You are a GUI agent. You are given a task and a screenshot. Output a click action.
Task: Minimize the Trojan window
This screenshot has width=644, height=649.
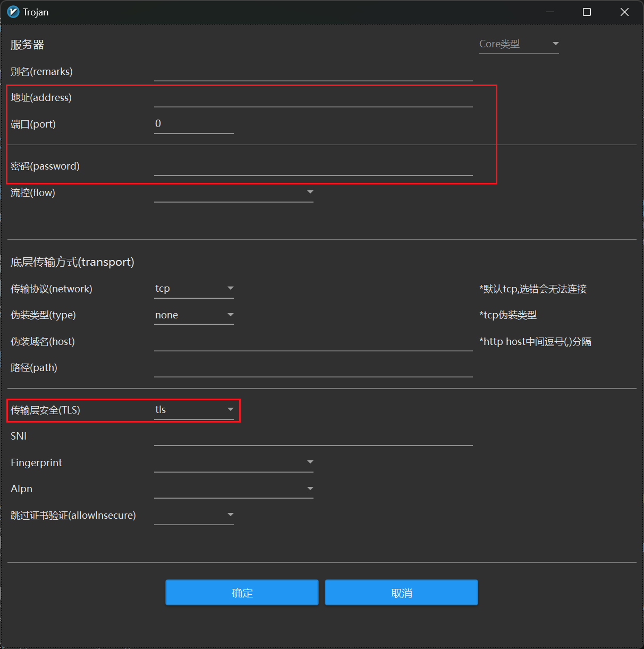pos(550,12)
